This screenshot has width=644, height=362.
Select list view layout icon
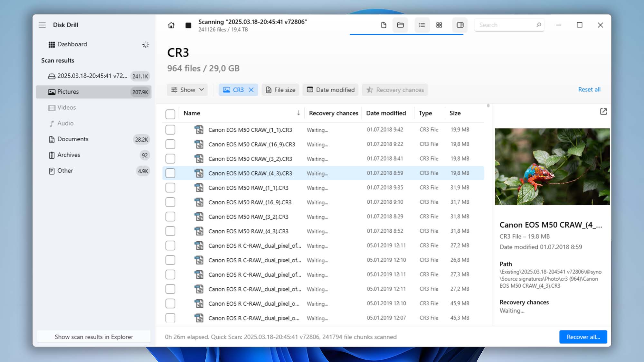(x=422, y=25)
